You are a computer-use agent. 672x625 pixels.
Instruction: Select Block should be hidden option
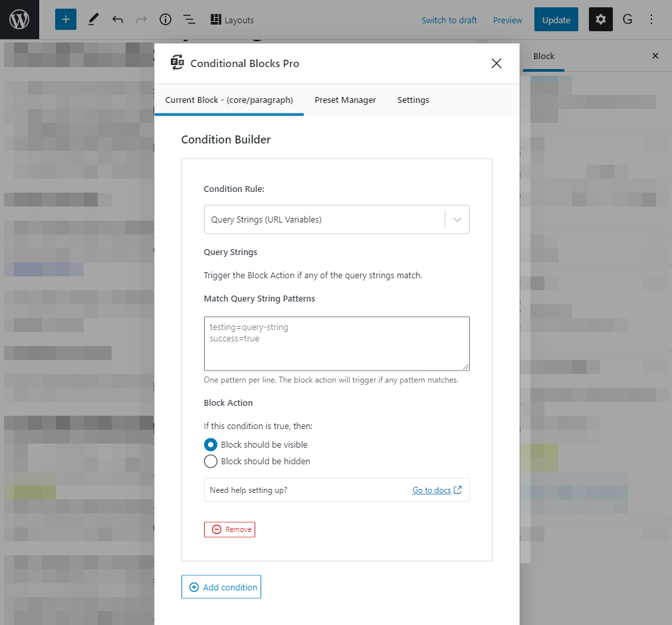[x=211, y=462]
